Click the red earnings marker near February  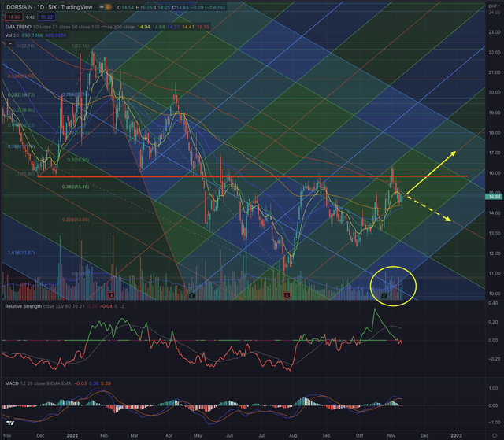click(x=112, y=295)
